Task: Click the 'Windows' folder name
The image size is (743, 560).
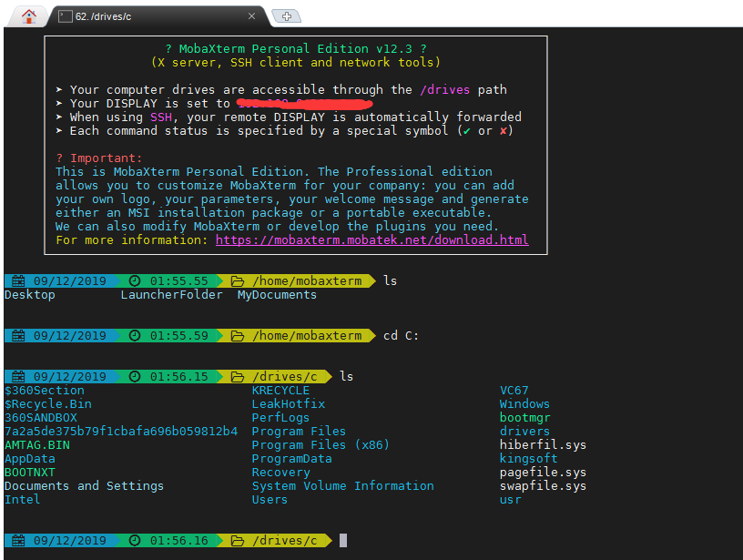Action: coord(524,404)
